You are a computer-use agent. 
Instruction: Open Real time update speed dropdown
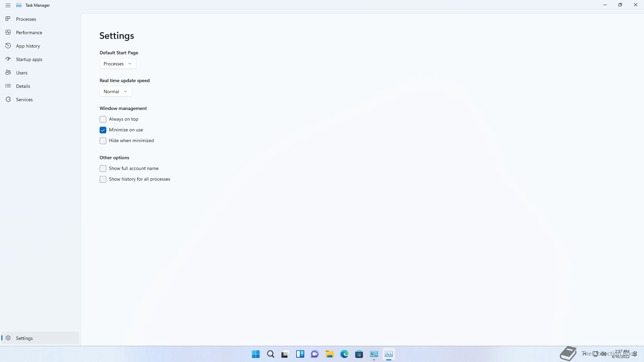click(115, 92)
